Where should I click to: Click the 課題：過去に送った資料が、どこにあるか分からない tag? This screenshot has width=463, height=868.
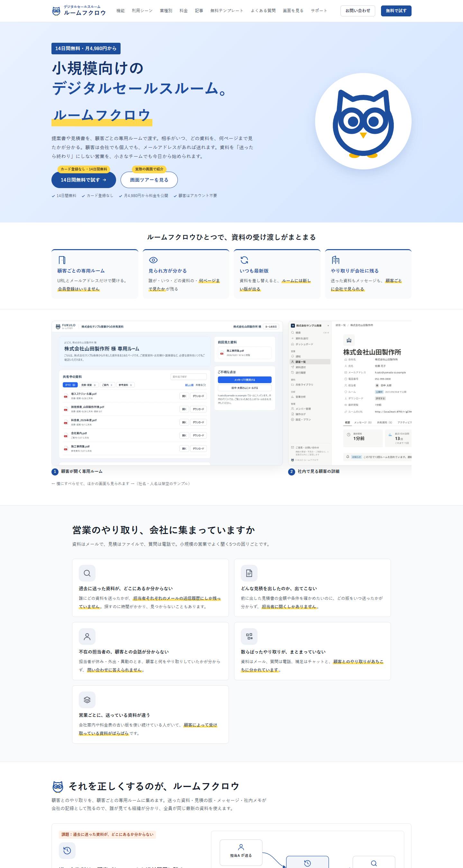pyautogui.click(x=107, y=834)
